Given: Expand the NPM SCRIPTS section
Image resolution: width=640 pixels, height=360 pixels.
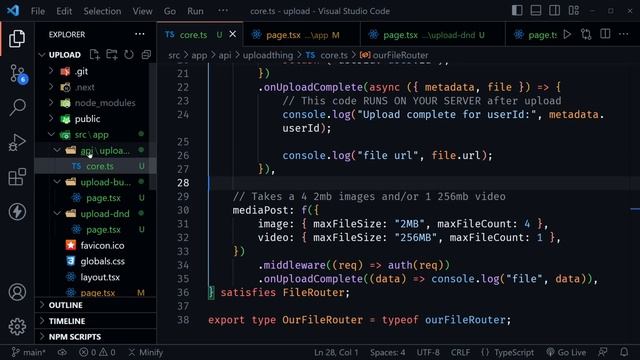Looking at the screenshot, I should pyautogui.click(x=96, y=337).
